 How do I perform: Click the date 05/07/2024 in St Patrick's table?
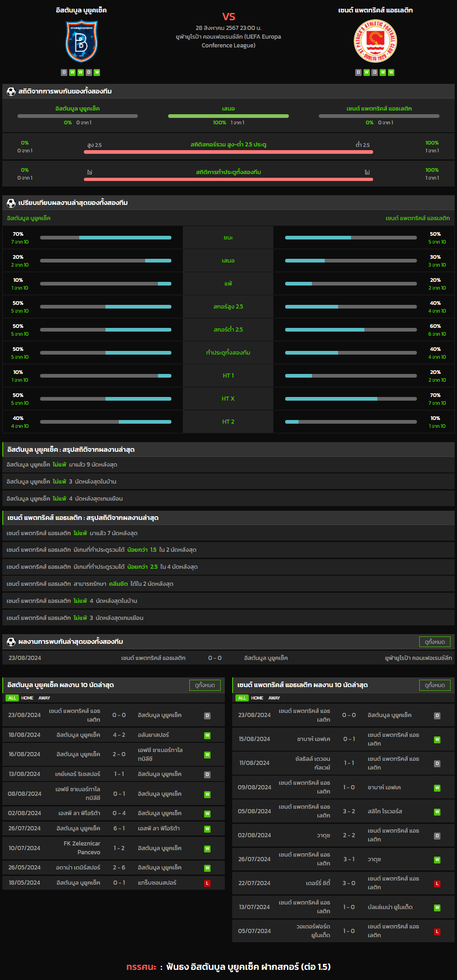click(x=254, y=931)
